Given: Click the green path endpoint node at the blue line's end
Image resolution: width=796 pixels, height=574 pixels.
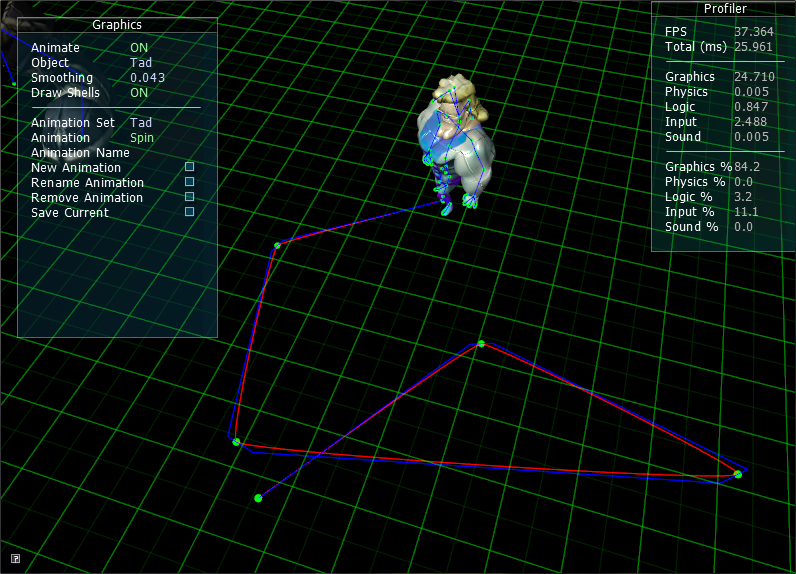Looking at the screenshot, I should pos(258,498).
